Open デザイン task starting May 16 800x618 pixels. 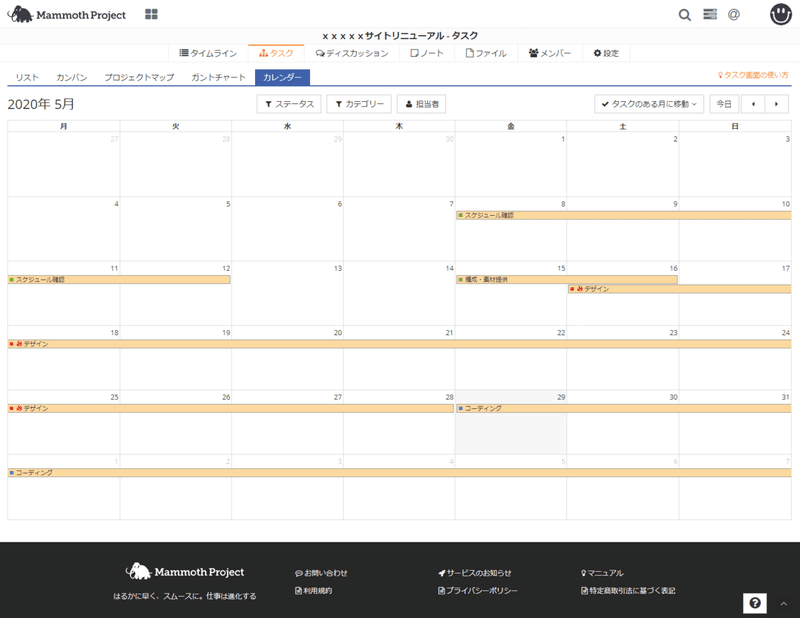pyautogui.click(x=680, y=289)
